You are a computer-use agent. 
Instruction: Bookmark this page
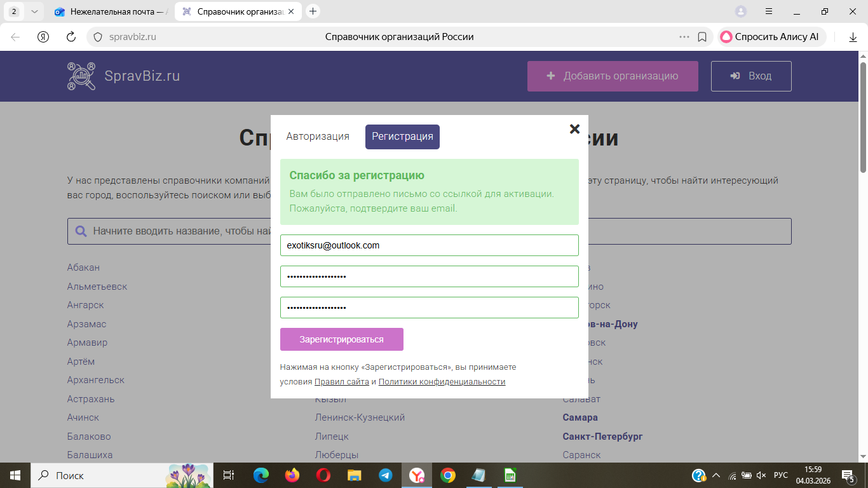coord(702,37)
